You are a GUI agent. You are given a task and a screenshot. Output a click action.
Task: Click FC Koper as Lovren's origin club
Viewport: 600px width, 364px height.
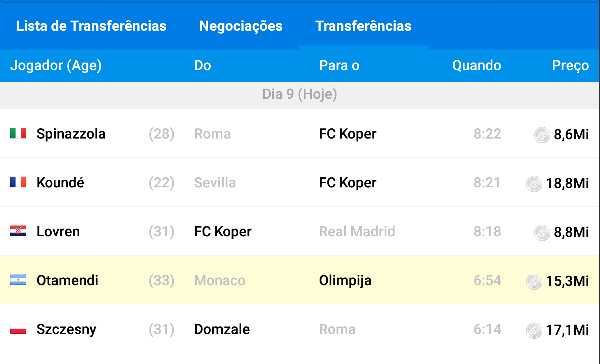tap(223, 232)
